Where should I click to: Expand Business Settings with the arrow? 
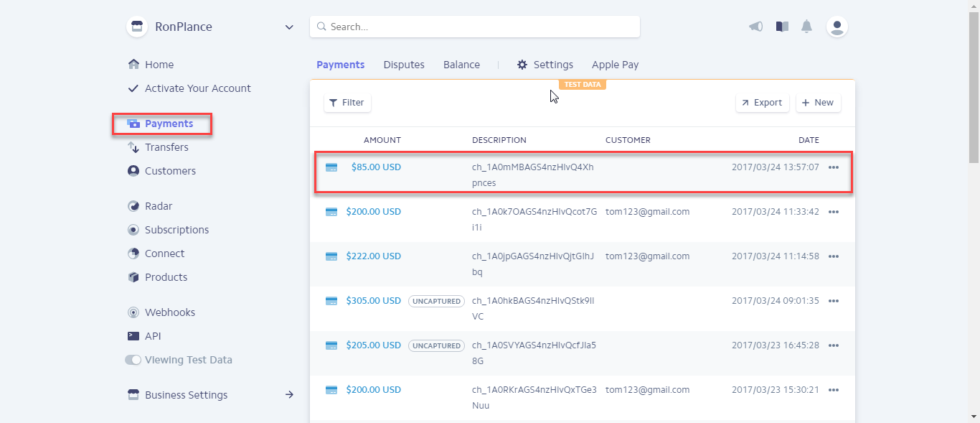pyautogui.click(x=289, y=394)
